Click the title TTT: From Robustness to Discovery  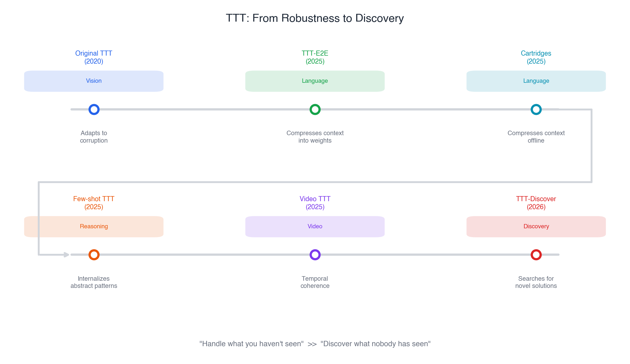coord(315,18)
